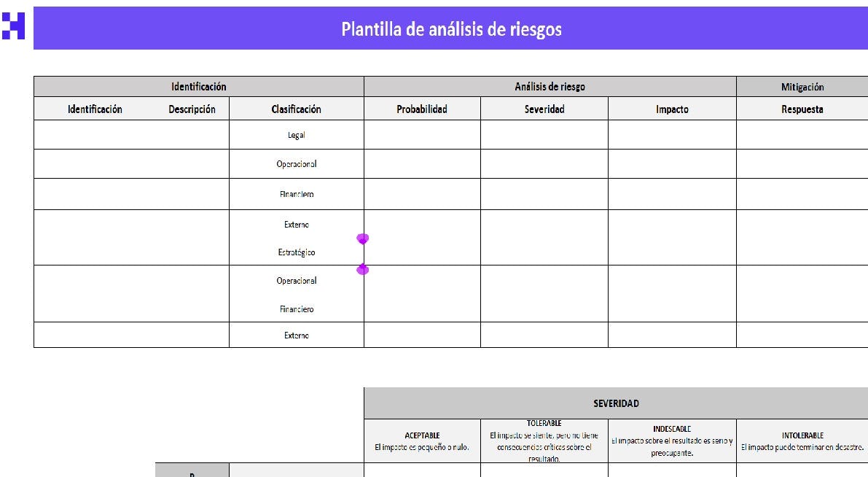Select the Mitigación section header
The image size is (868, 477).
[x=802, y=86]
